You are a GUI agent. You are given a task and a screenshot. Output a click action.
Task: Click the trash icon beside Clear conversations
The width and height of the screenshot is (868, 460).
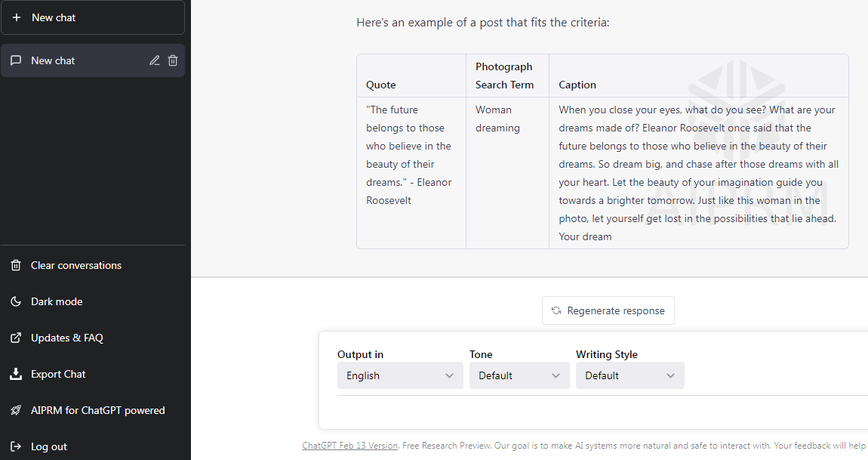[x=16, y=265]
